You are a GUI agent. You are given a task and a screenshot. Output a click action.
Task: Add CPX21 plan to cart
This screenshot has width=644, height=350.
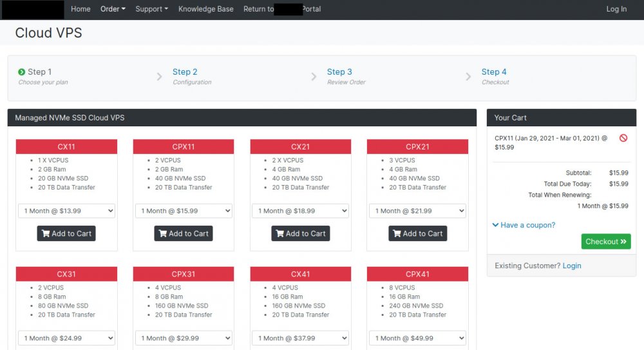click(x=418, y=233)
